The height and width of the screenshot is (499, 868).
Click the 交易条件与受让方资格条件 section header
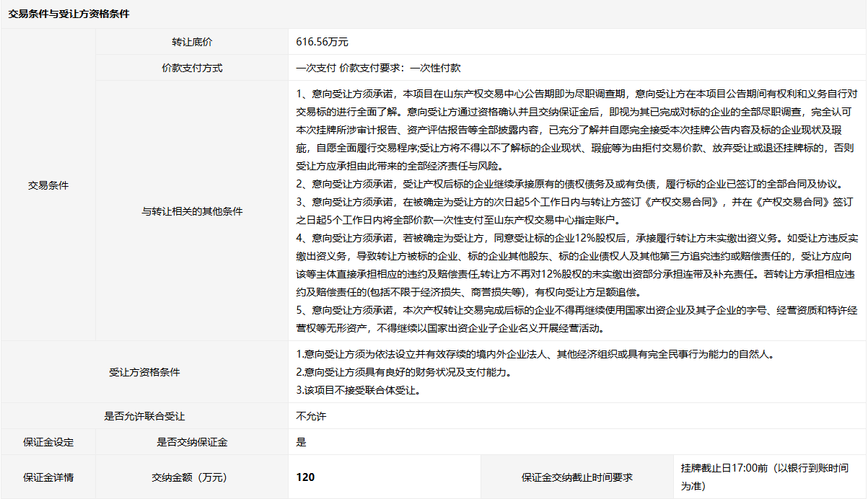(69, 14)
